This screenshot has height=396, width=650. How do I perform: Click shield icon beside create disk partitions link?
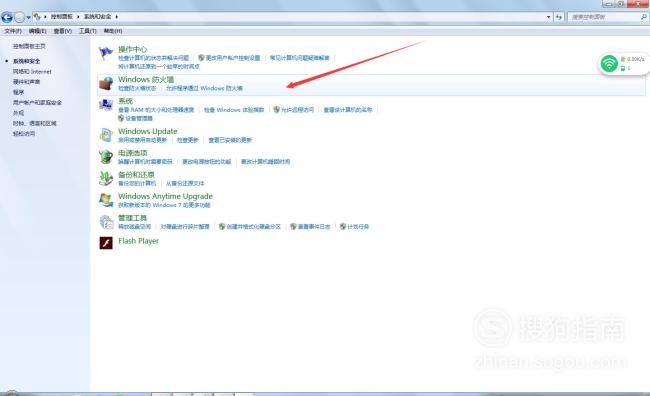pos(222,226)
